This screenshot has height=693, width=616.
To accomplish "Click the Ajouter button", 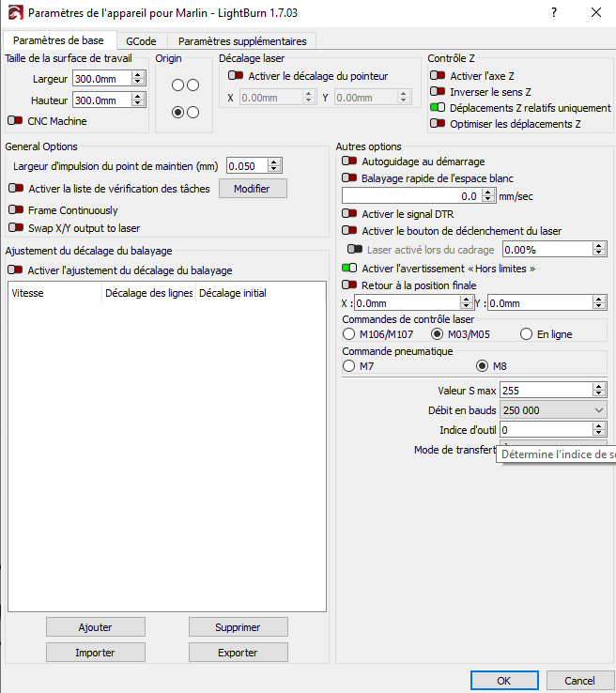I will click(x=96, y=627).
